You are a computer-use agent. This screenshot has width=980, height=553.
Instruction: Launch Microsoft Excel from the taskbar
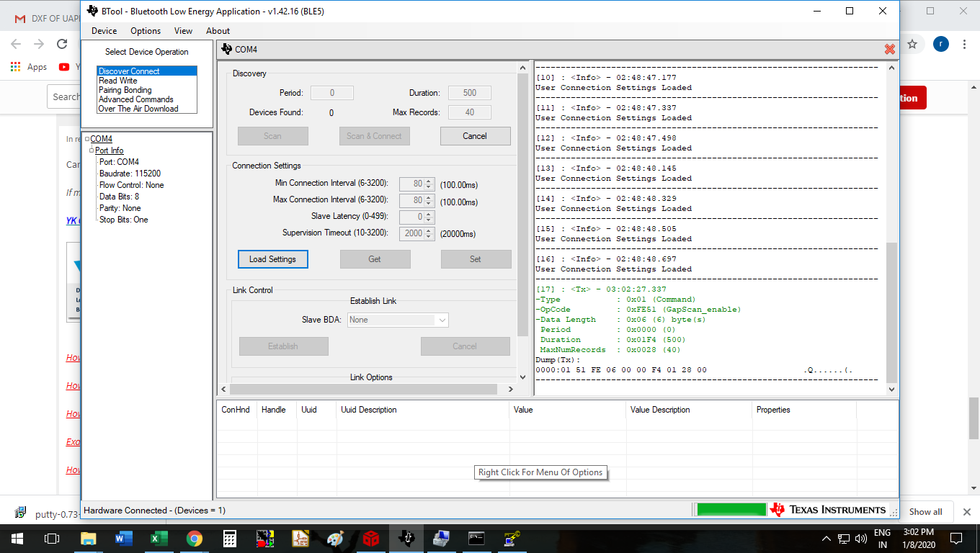[159, 538]
